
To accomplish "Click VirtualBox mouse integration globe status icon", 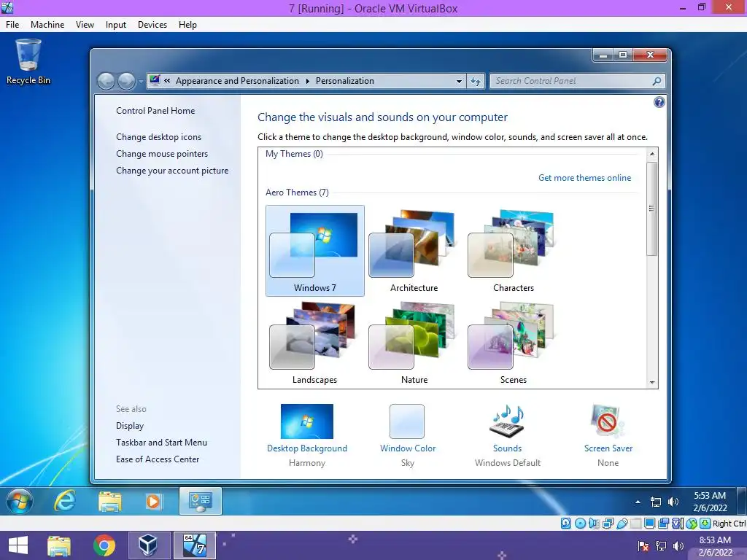I will (x=692, y=524).
